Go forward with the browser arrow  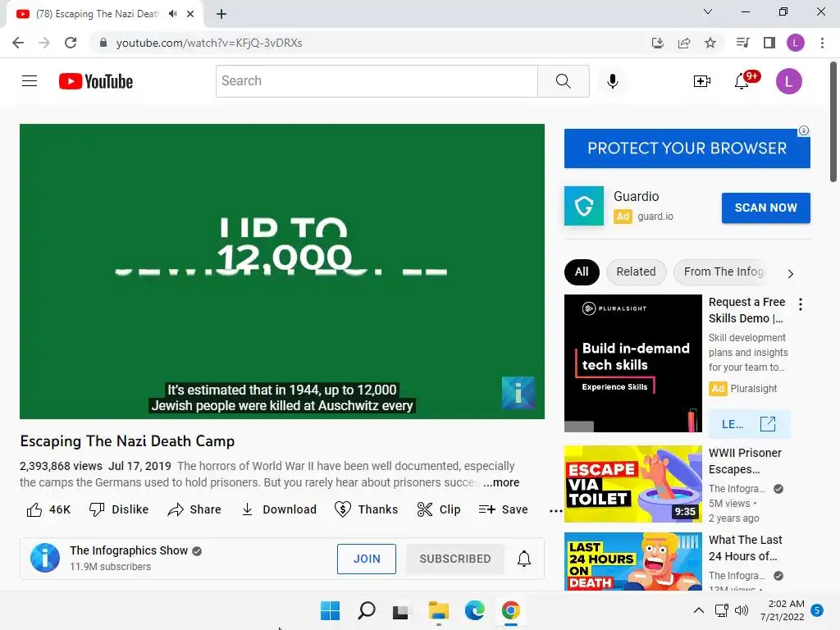44,43
